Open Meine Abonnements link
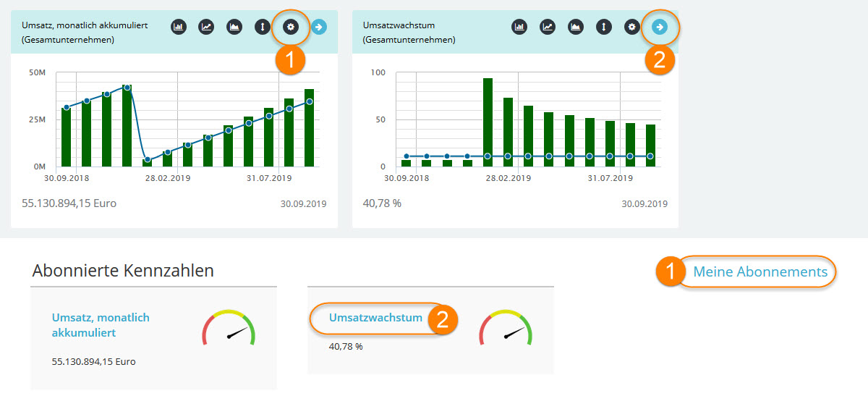868x417 pixels. 759,272
